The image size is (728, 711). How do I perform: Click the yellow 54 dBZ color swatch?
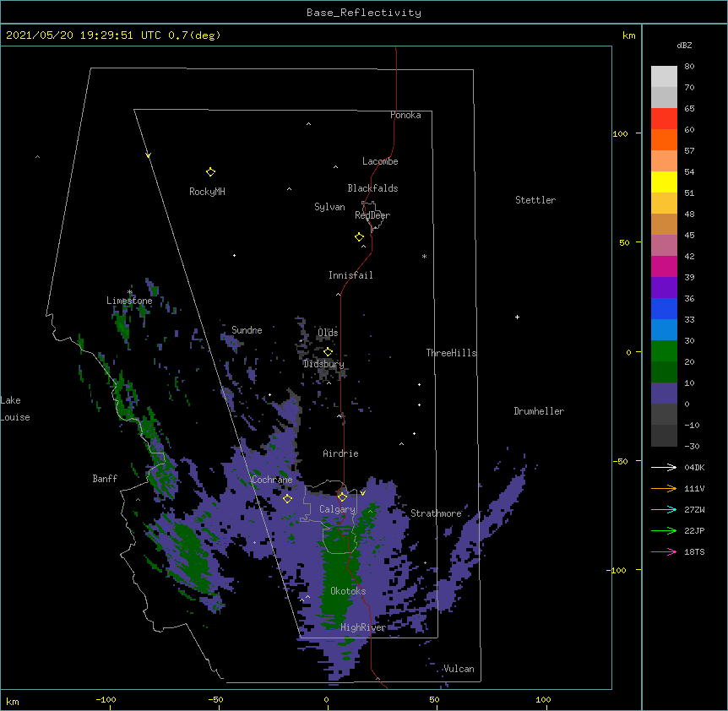click(664, 182)
